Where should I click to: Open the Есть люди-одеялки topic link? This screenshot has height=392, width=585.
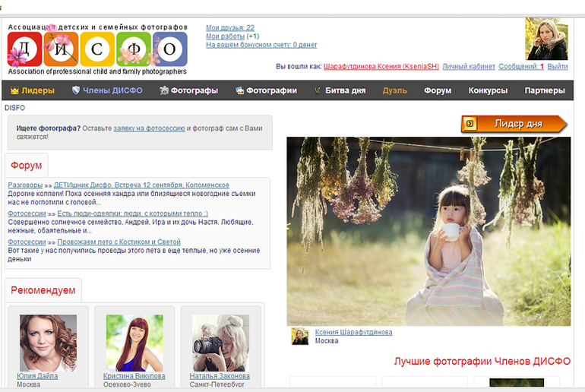click(132, 213)
